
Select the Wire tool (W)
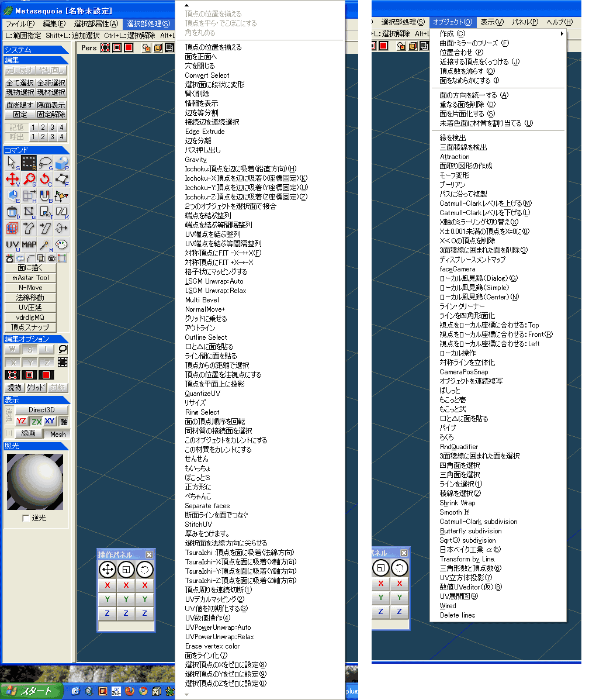coord(29,212)
